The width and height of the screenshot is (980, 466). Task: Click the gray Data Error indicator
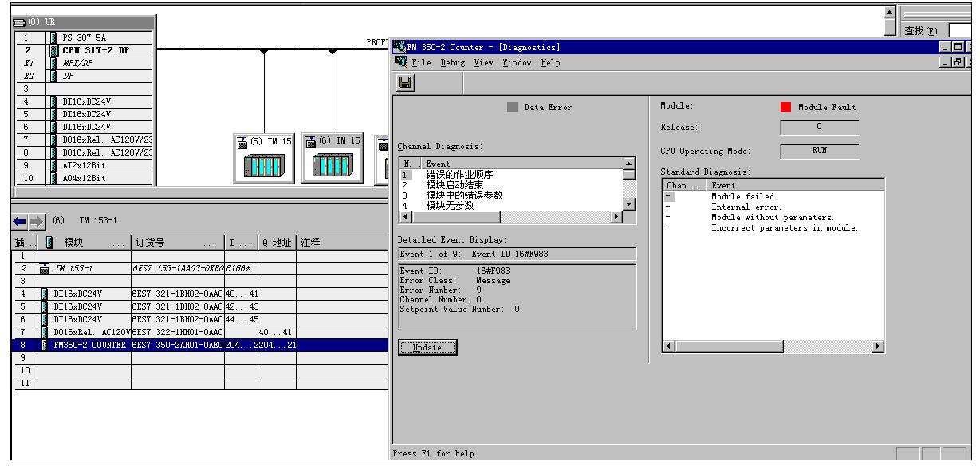[x=513, y=107]
